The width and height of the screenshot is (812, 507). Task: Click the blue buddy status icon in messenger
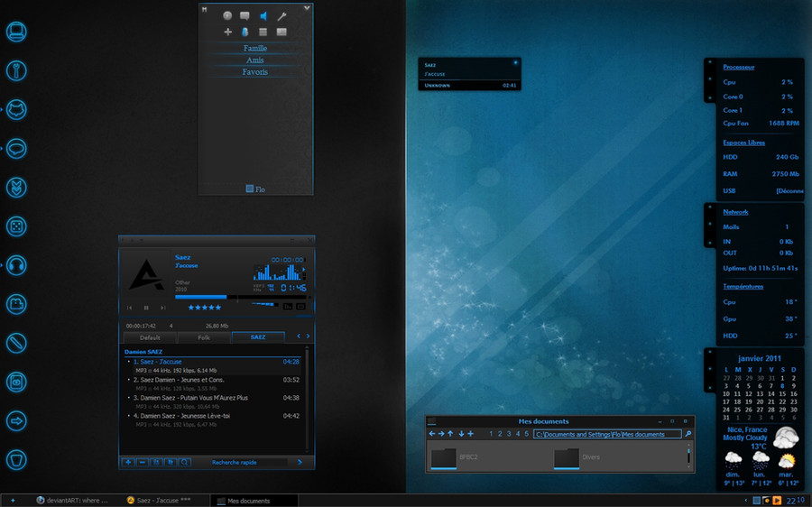click(245, 32)
